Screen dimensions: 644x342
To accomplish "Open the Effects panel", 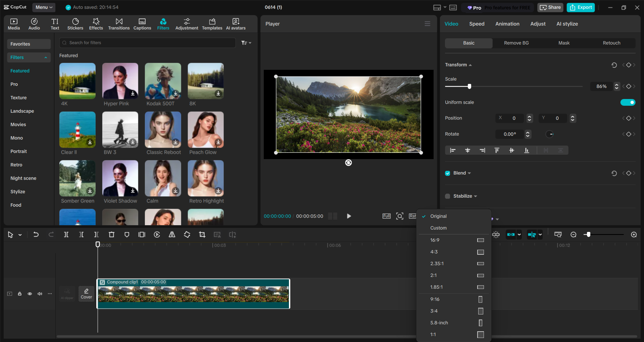I will pos(96,23).
